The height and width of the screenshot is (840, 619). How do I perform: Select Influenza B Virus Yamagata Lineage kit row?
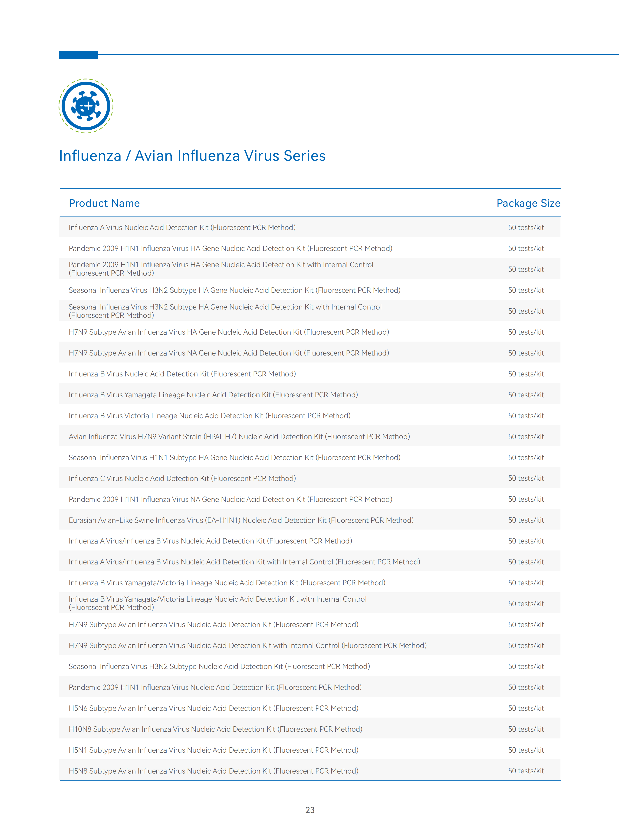(310, 395)
